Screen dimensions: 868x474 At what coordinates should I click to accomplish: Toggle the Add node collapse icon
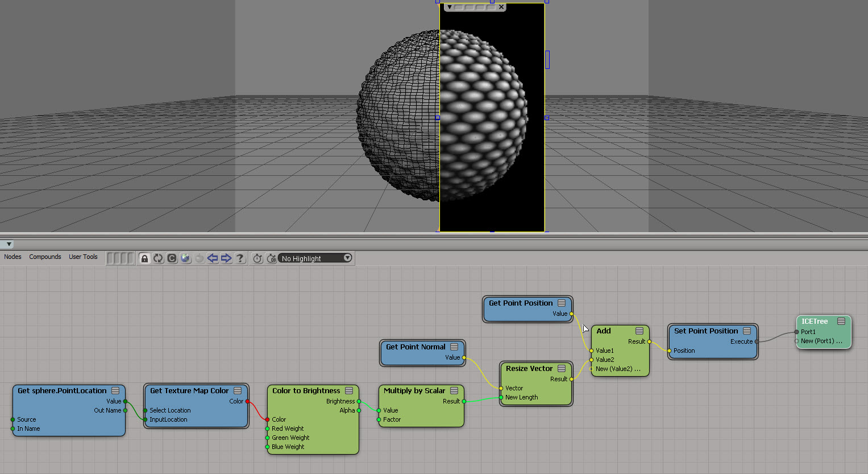pos(639,331)
